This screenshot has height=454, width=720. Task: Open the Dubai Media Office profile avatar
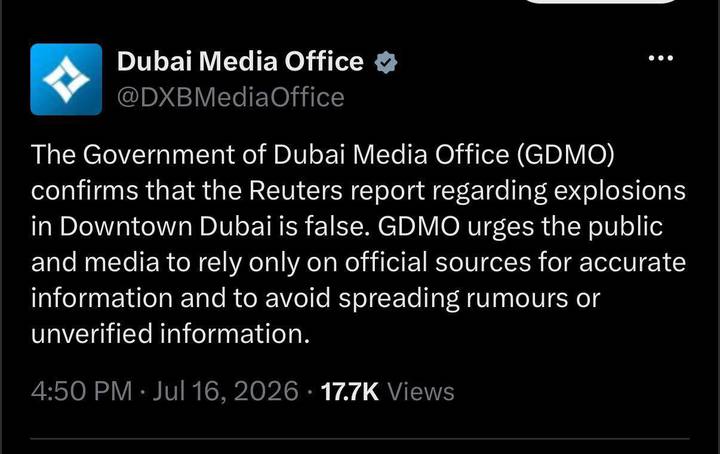[66, 79]
